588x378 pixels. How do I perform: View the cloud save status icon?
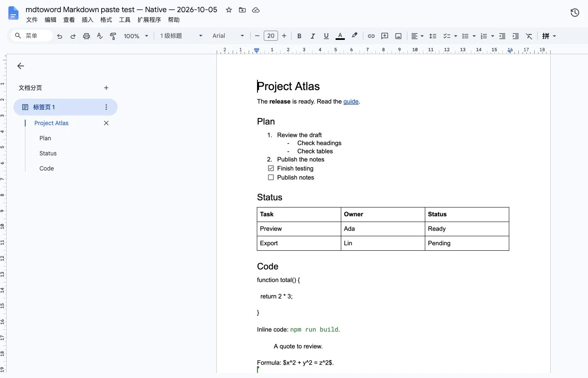click(256, 10)
